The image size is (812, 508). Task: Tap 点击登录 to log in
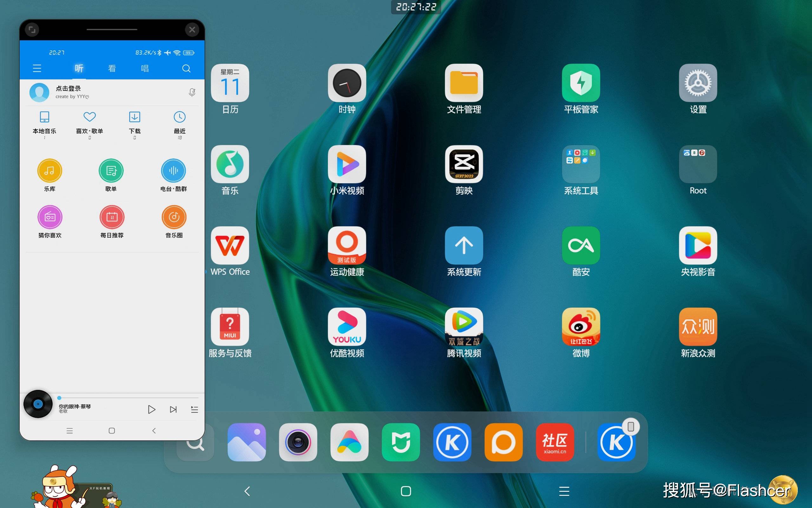[x=68, y=88]
